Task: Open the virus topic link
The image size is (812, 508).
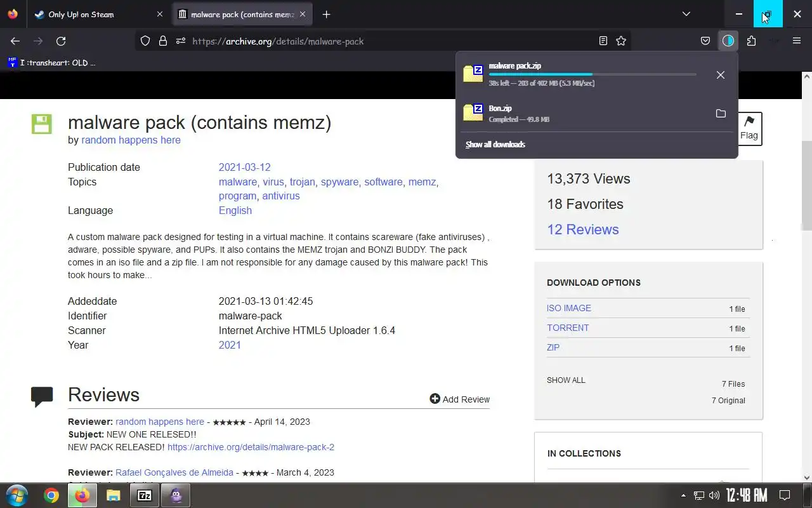Action: tap(273, 182)
